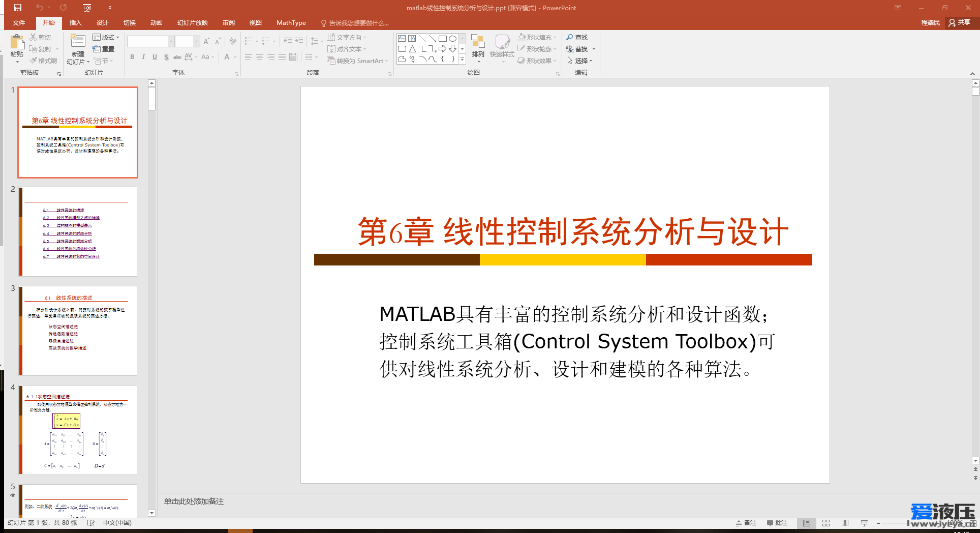Click the Replace (替换) button

(577, 49)
